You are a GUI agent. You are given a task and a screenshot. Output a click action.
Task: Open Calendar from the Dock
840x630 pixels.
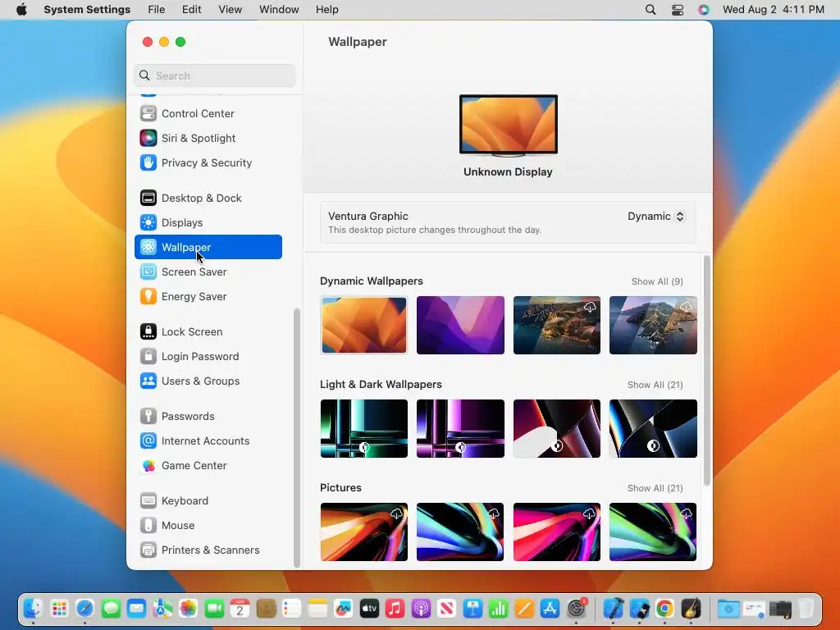pos(240,609)
